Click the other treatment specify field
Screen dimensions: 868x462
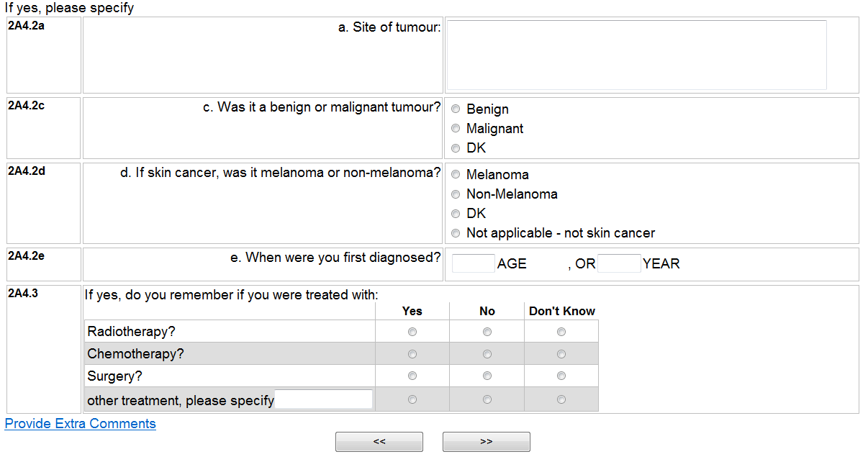point(324,399)
